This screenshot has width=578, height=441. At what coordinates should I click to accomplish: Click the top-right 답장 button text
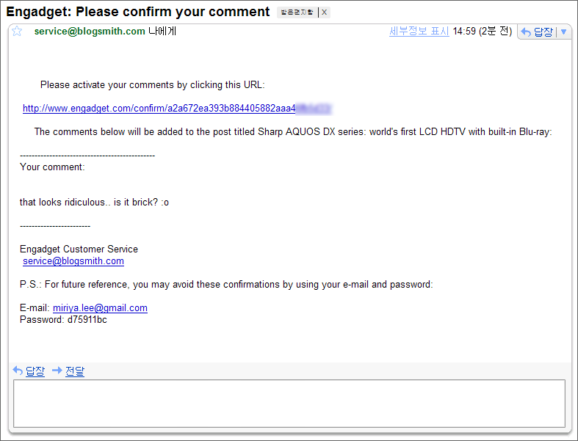tap(544, 32)
